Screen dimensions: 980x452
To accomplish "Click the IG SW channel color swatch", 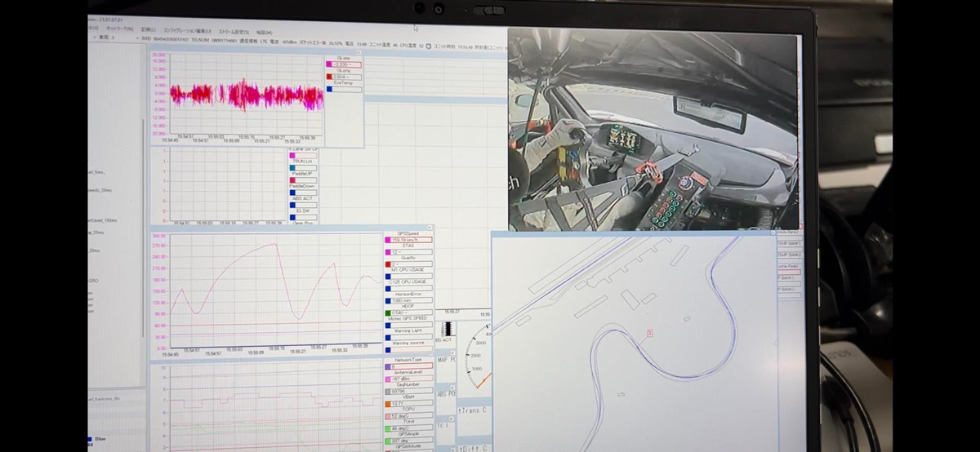I will tap(292, 217).
